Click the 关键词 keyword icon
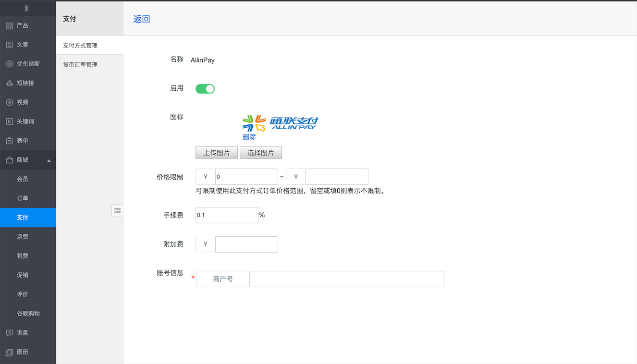Image resolution: width=637 pixels, height=364 pixels. (x=10, y=121)
